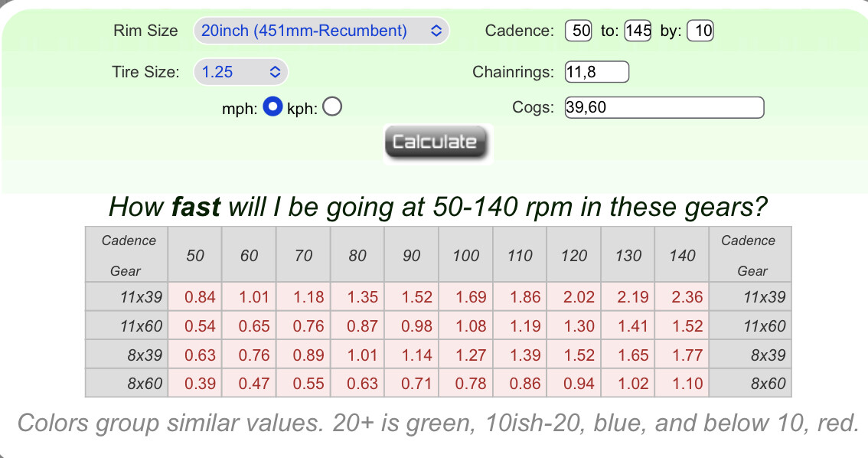Open the Rim Size dropdown
Image resolution: width=868 pixels, height=458 pixels.
321,31
